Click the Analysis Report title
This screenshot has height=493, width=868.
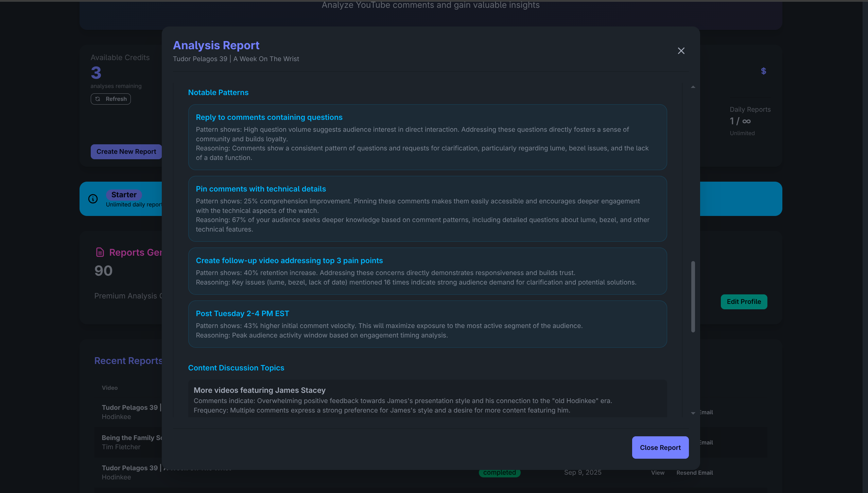click(x=216, y=45)
